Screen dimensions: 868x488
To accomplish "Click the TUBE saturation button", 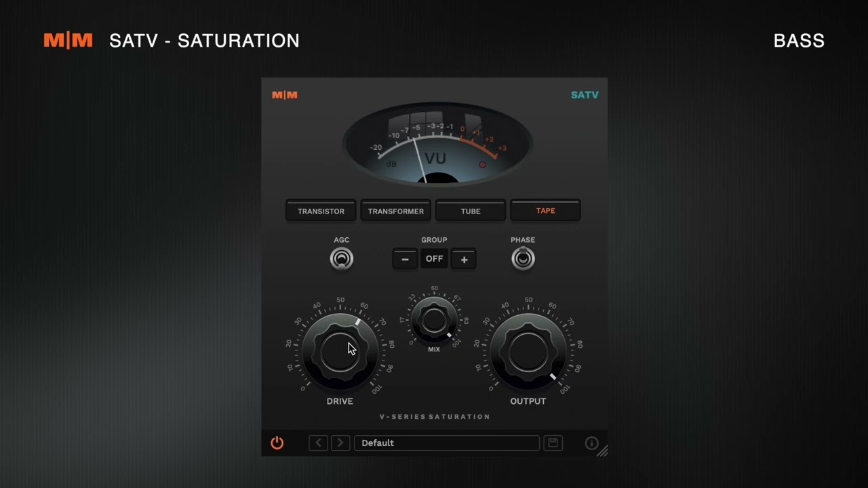I will pyautogui.click(x=471, y=211).
